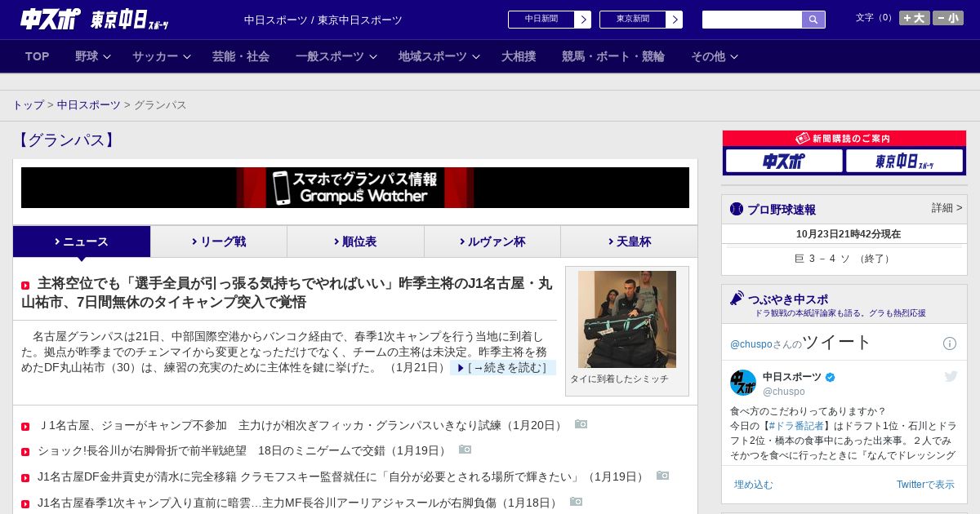Click the Chunichi Sports logo in header
Viewport: 980px width, 514px height.
pyautogui.click(x=51, y=19)
